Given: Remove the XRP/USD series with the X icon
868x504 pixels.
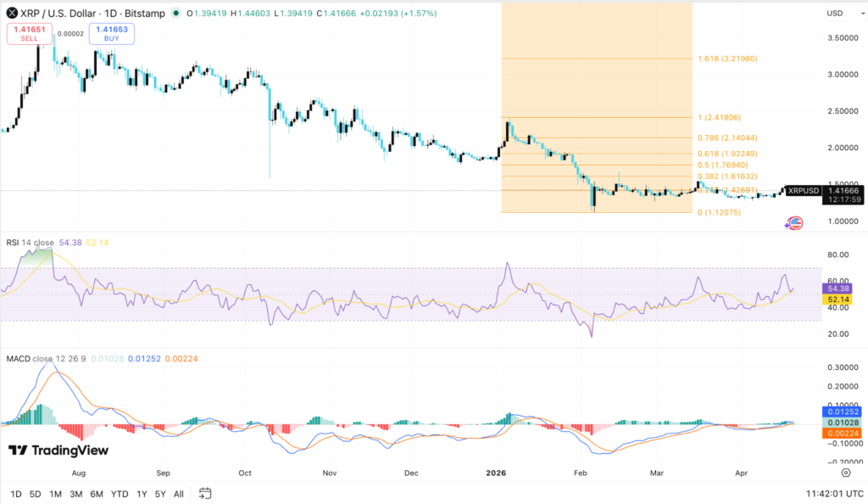Looking at the screenshot, I should click(x=10, y=12).
